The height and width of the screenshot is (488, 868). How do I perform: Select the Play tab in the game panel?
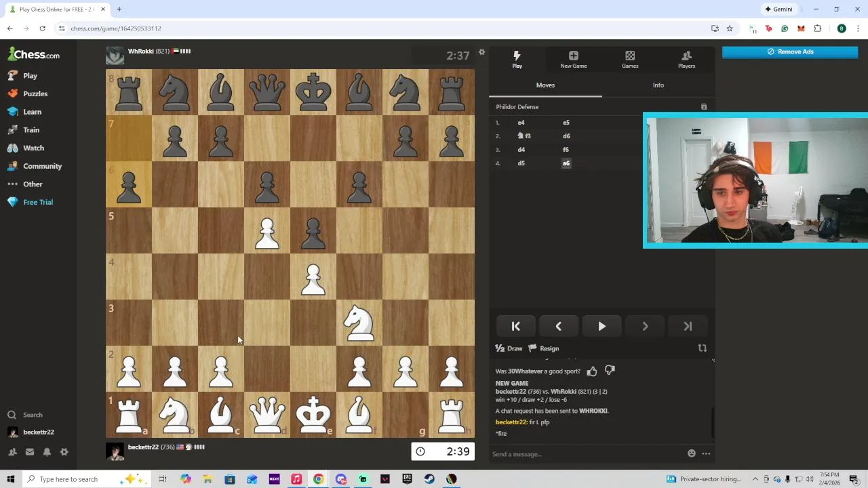[517, 60]
